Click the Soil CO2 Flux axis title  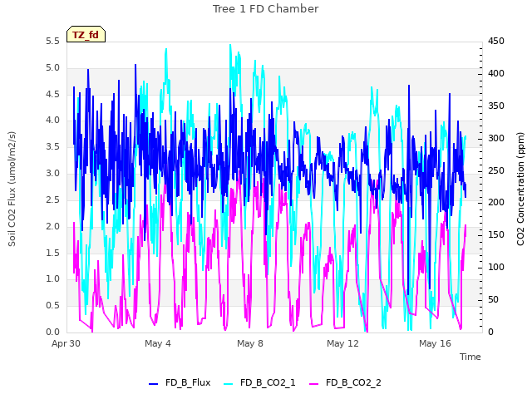click(12, 189)
